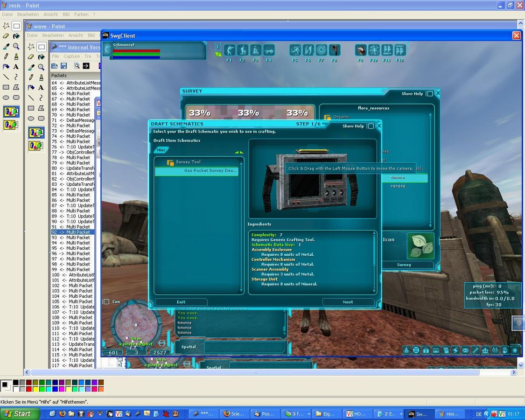525x420 pixels.
Task: Click the F3 sitting posture icon
Action: (255, 50)
